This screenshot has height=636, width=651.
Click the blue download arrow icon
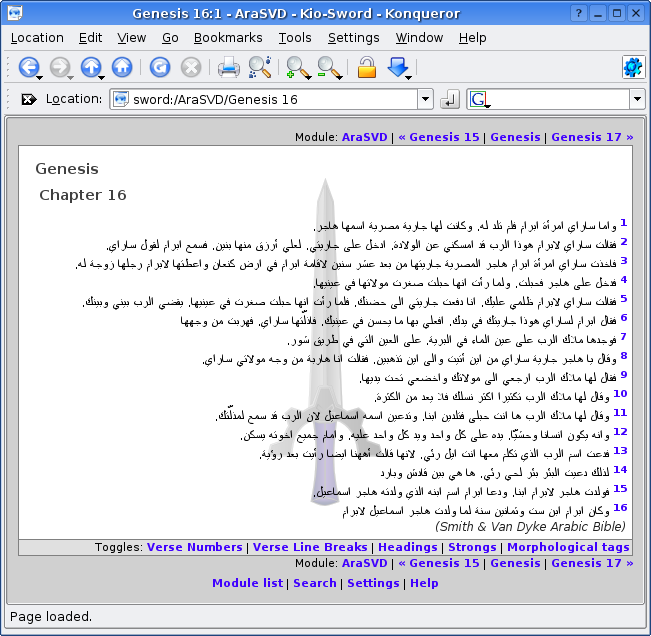tap(397, 67)
